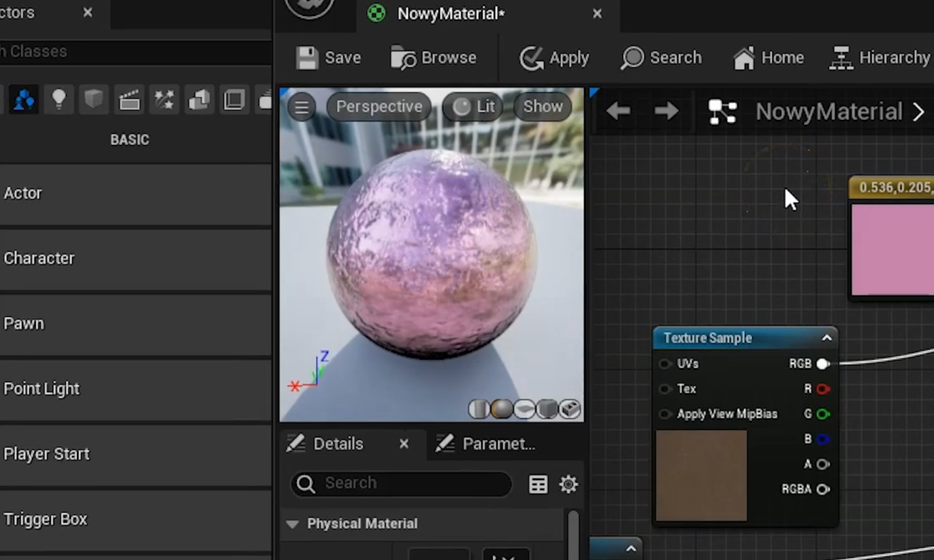Choose the Visual Effects category icon
This screenshot has width=934, height=560.
[164, 100]
